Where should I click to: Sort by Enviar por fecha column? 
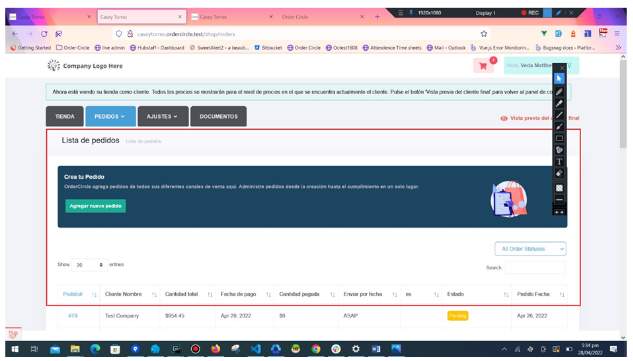[x=369, y=294]
